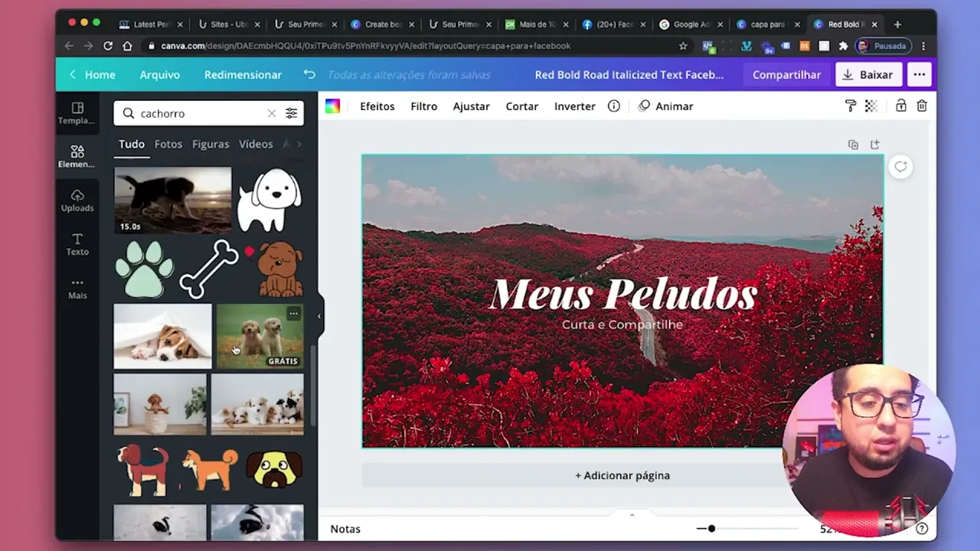Switch to the Figuras tab
The width and height of the screenshot is (980, 551).
point(211,144)
